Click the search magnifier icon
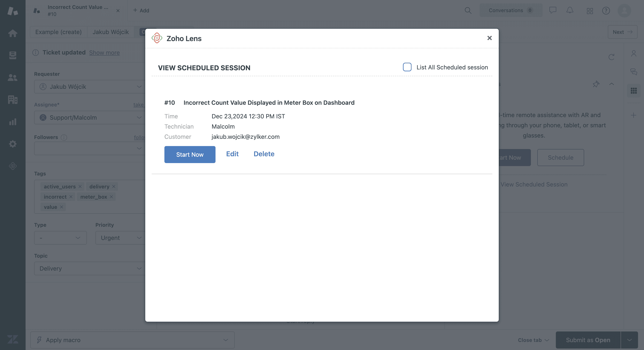The width and height of the screenshot is (644, 350). click(468, 10)
